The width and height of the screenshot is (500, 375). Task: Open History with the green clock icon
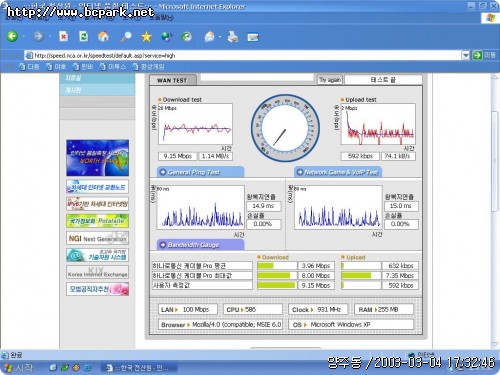point(186,36)
